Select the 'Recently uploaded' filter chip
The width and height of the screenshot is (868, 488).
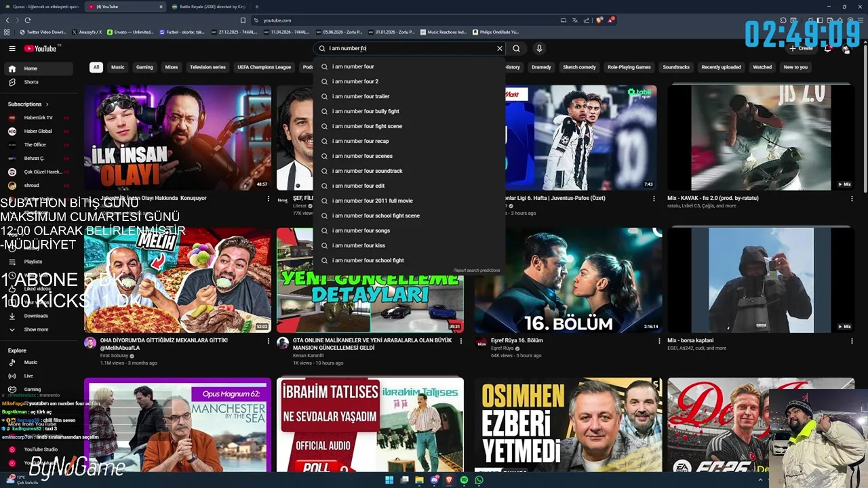(721, 67)
